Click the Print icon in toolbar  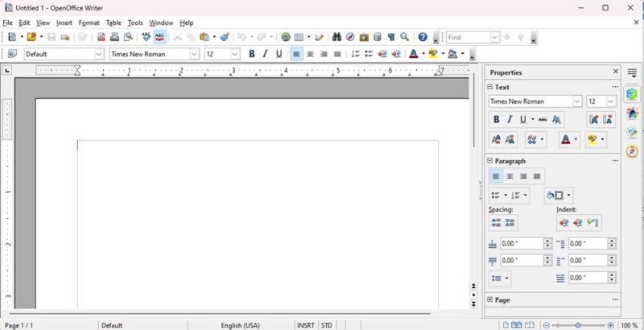[114, 37]
